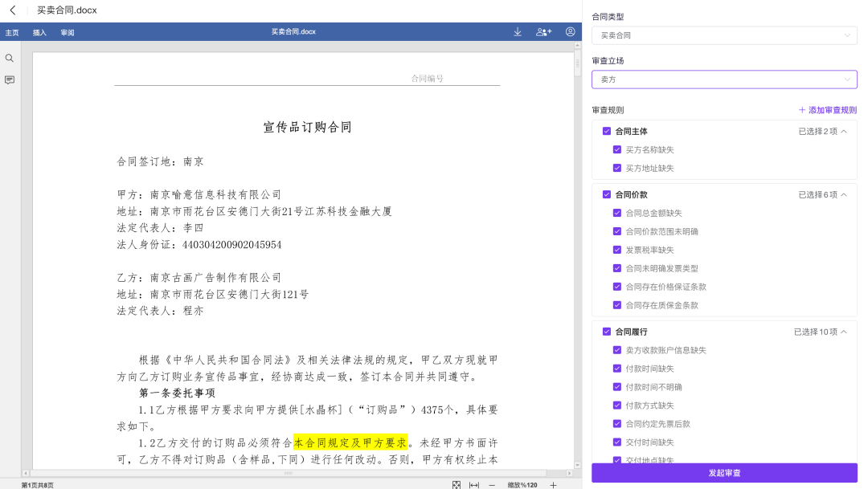Open the account profile icon
This screenshot has width=868, height=489.
point(569,31)
